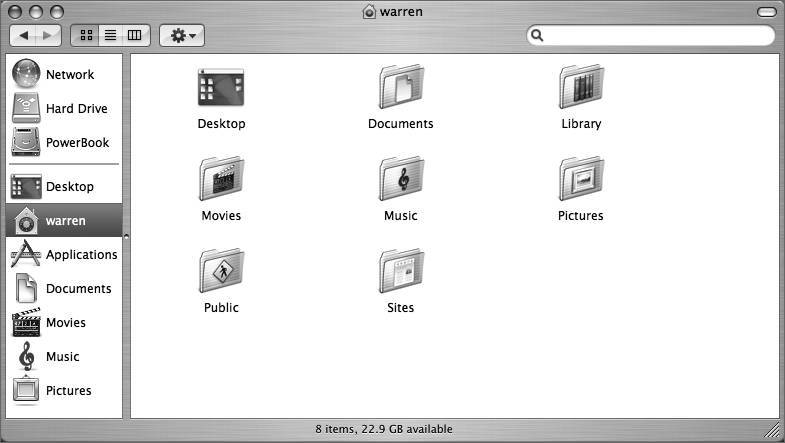Click the 'Hard Drive' sidebar label
The width and height of the screenshot is (785, 443).
tap(77, 109)
